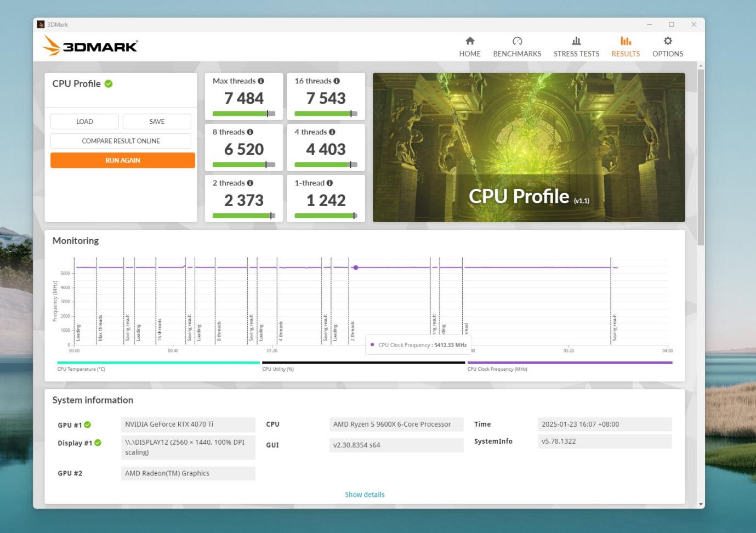The width and height of the screenshot is (756, 533).
Task: Select the RESULTS tab
Action: click(626, 47)
